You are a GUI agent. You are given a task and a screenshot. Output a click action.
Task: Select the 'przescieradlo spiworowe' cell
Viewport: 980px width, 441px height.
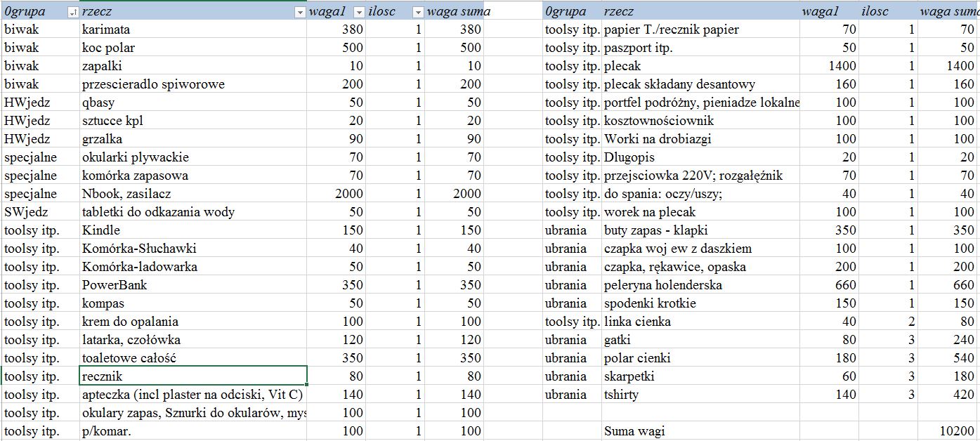click(193, 84)
